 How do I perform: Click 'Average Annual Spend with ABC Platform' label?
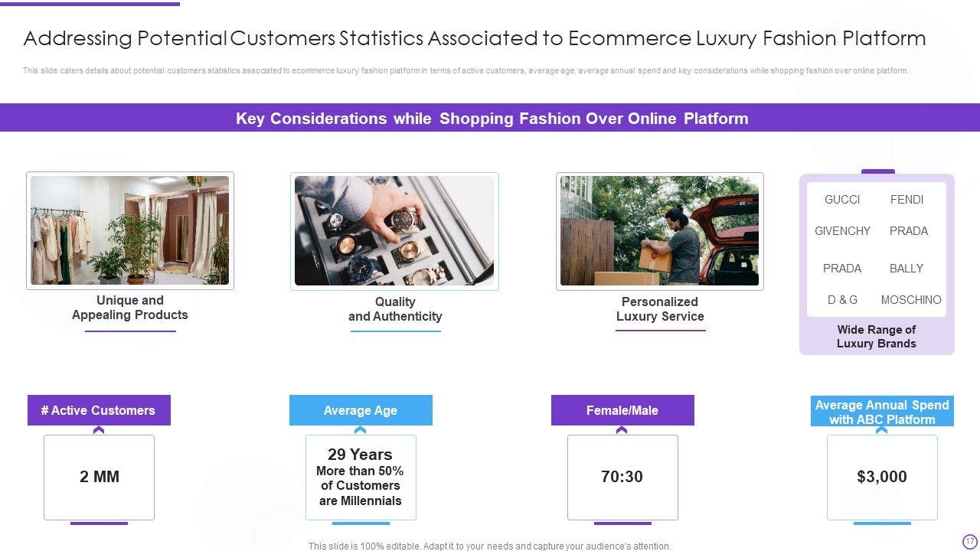pos(882,412)
